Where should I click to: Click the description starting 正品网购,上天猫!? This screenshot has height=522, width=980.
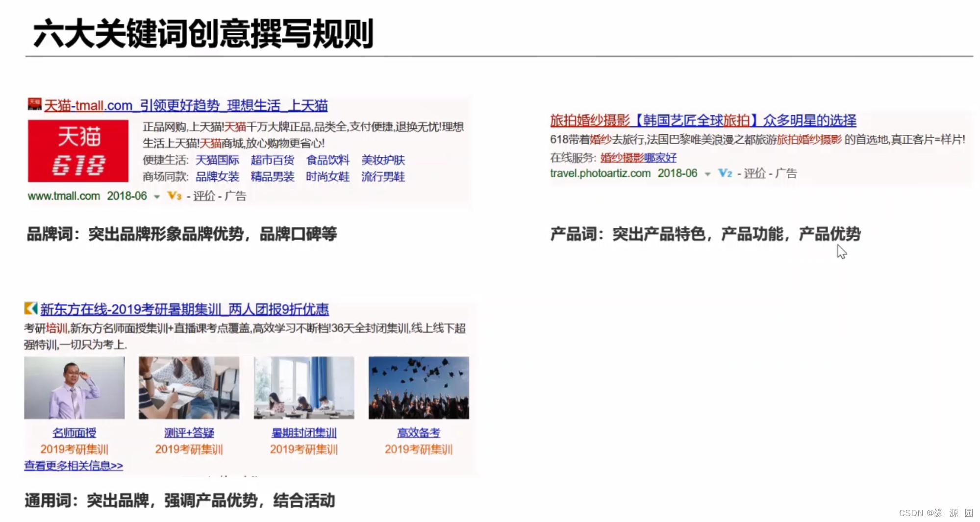click(x=303, y=135)
